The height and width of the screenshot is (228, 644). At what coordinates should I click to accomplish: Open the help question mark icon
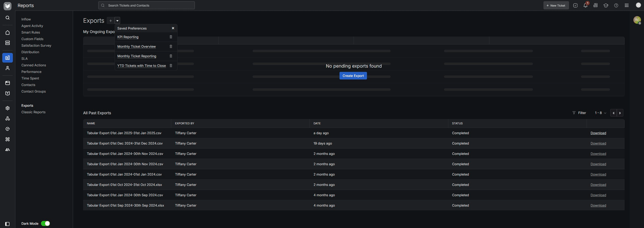click(616, 5)
